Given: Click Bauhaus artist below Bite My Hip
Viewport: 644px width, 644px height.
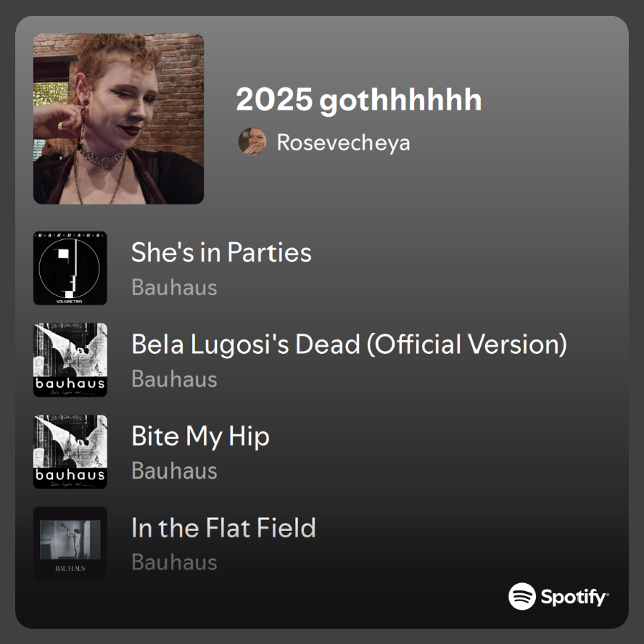Looking at the screenshot, I should click(174, 471).
